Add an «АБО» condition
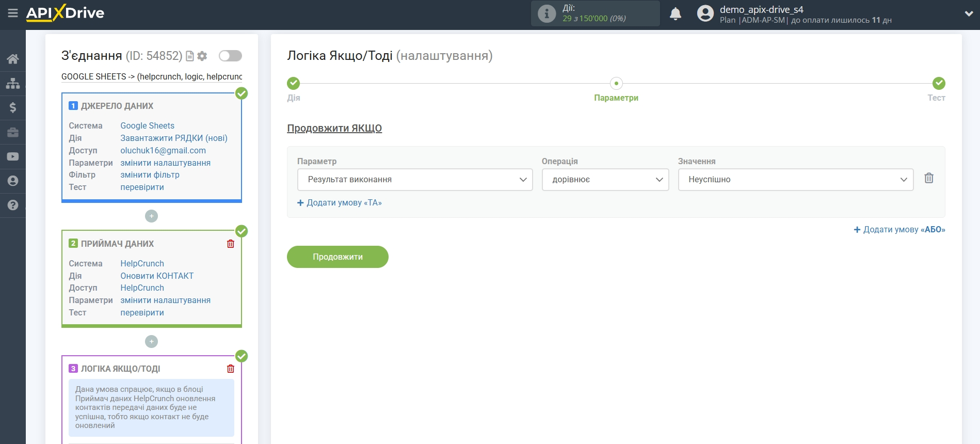Screen dimensions: 980x444 pos(899,230)
